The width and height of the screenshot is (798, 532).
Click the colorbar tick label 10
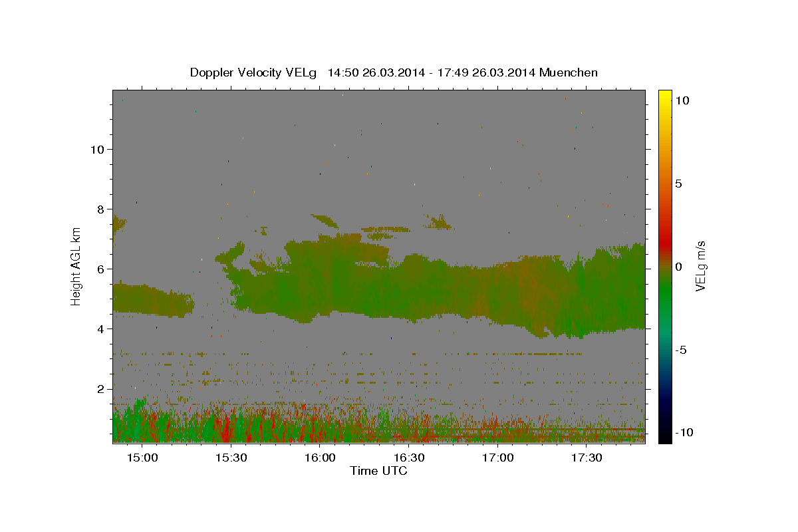click(682, 100)
